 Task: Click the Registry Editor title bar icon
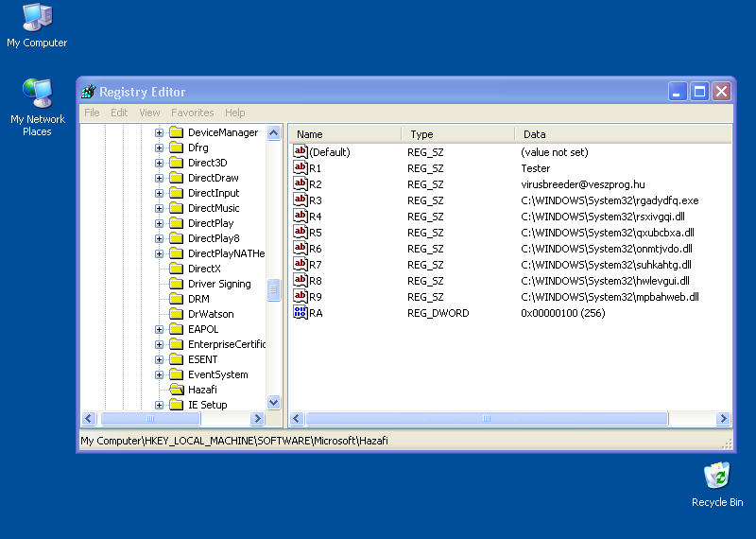[x=88, y=91]
